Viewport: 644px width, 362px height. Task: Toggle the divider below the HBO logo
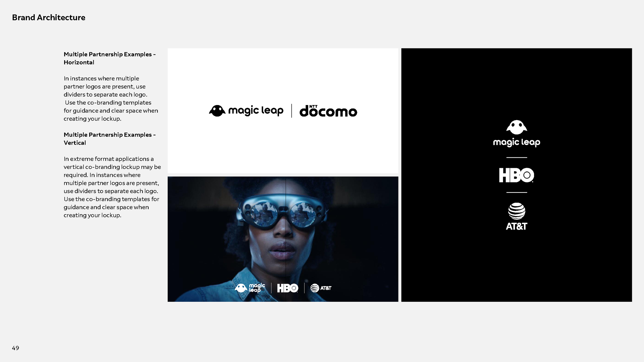[517, 192]
